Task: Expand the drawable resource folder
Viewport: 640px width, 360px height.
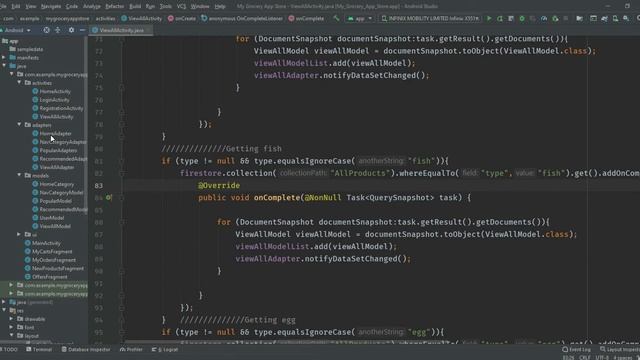Action: [11, 319]
